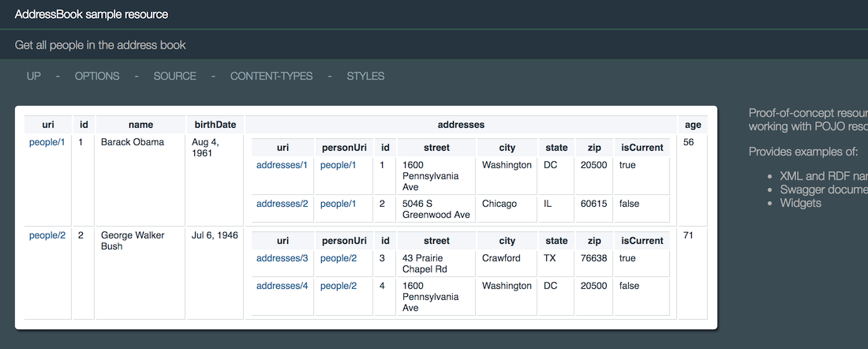The height and width of the screenshot is (349, 868).
Task: Open the CONTENT-TYPES menu
Action: point(271,77)
